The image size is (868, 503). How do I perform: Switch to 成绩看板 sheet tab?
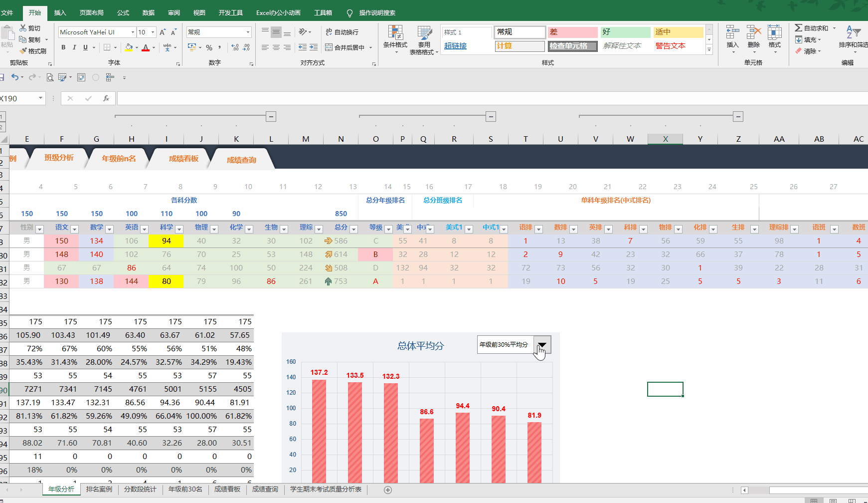click(x=227, y=489)
